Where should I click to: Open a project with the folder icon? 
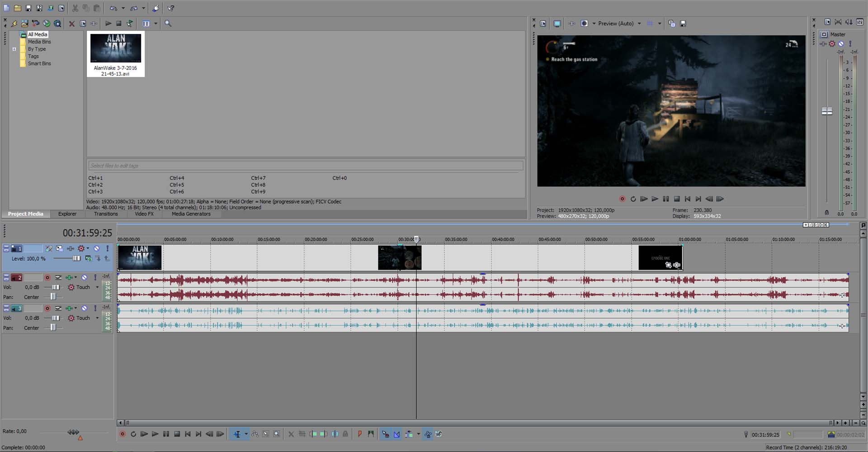(17, 8)
